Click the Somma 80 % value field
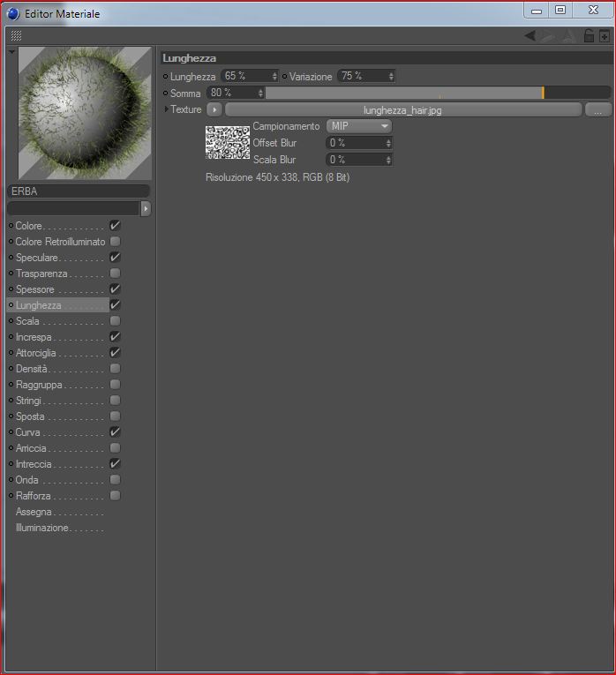The width and height of the screenshot is (616, 675). (236, 93)
